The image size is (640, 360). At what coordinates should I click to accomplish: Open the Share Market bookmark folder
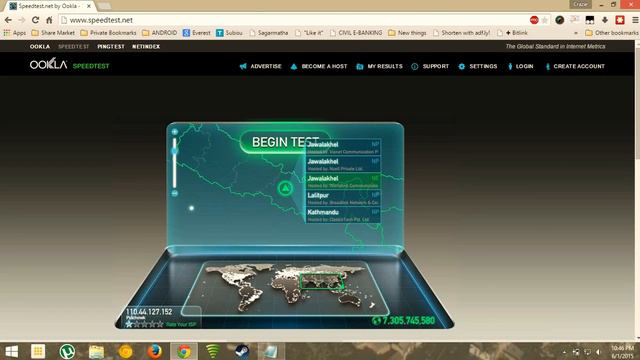(x=53, y=33)
